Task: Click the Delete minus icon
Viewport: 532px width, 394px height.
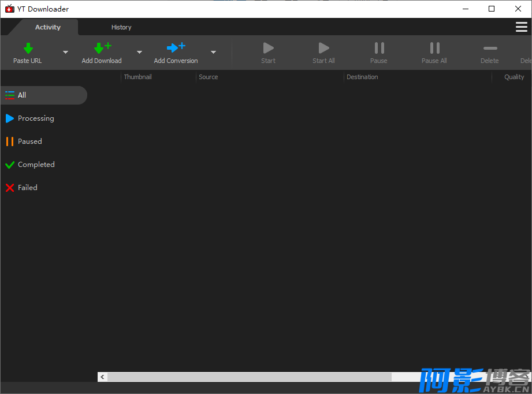Action: point(490,48)
